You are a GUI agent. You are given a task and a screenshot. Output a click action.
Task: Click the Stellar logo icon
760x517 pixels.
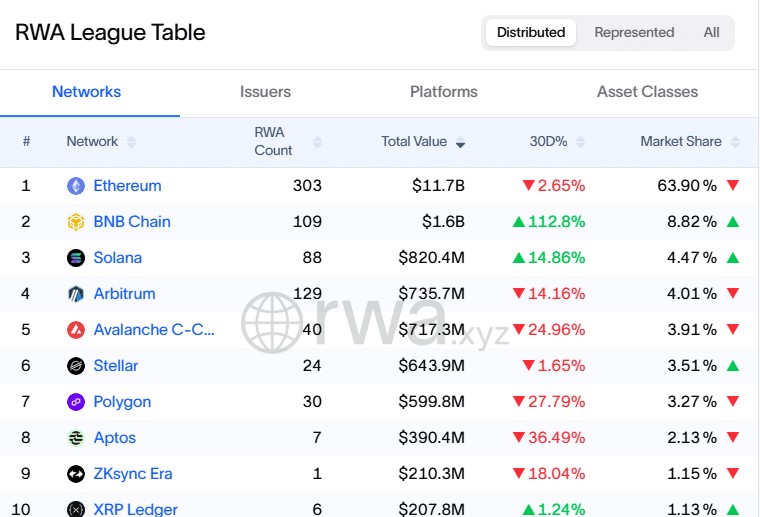pos(76,366)
